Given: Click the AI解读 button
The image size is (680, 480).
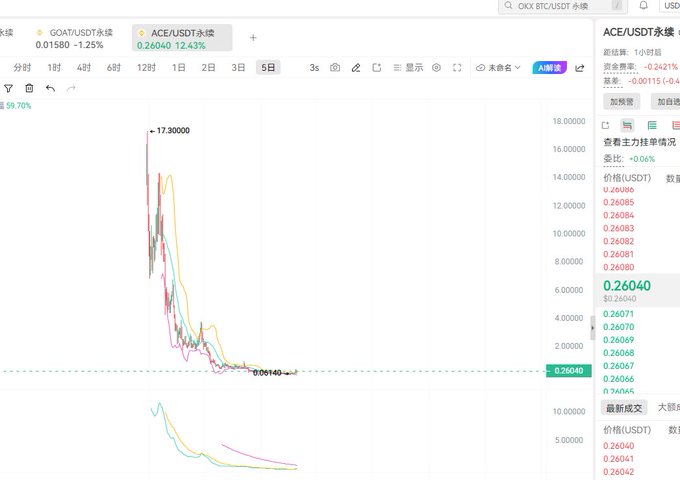Looking at the screenshot, I should point(549,68).
